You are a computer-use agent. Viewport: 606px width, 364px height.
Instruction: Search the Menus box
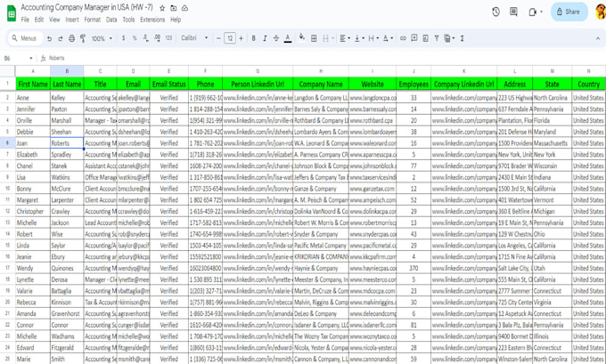tap(25, 38)
